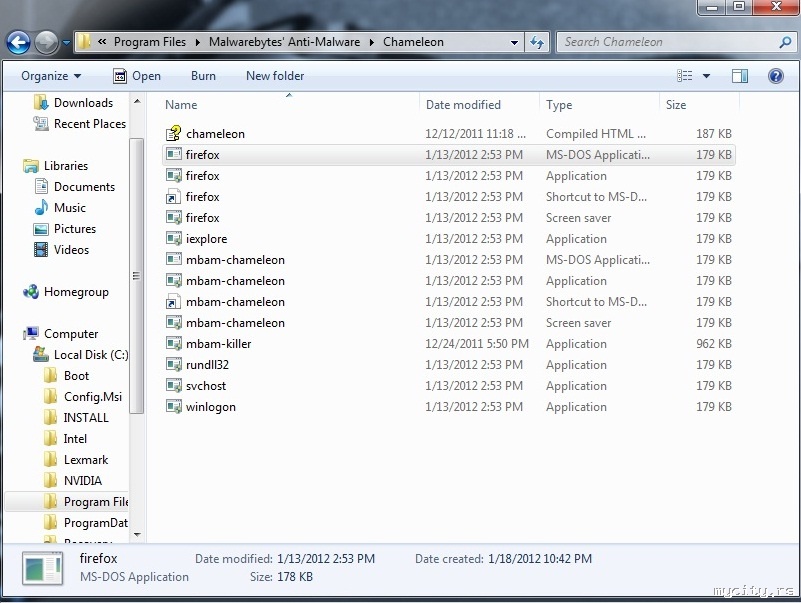Navigate to Program Files in address bar
The image size is (801, 603).
pos(150,42)
